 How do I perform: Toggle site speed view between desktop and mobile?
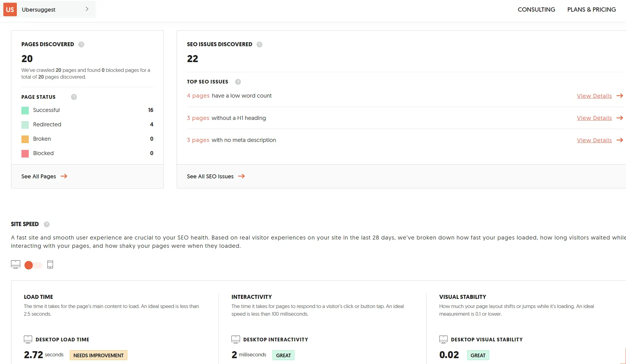click(33, 265)
